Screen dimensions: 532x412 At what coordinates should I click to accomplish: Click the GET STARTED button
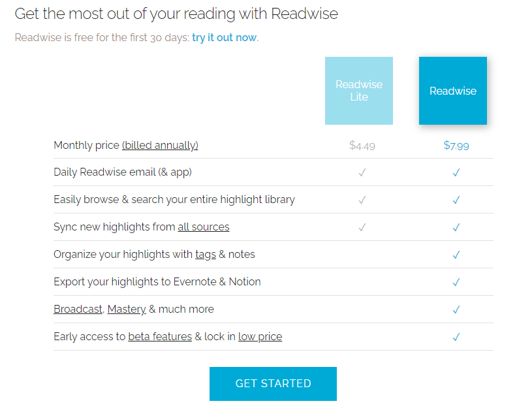pos(273,384)
